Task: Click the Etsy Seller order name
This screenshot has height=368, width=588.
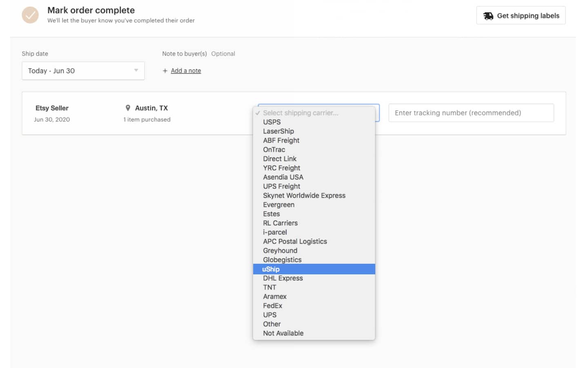Action: click(x=51, y=108)
